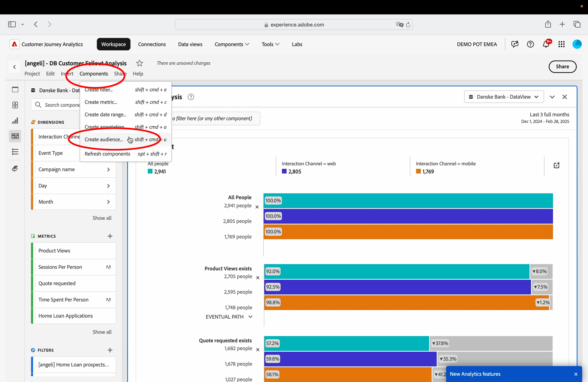Add a new metric with plus icon
The width and height of the screenshot is (588, 382).
[x=110, y=236]
